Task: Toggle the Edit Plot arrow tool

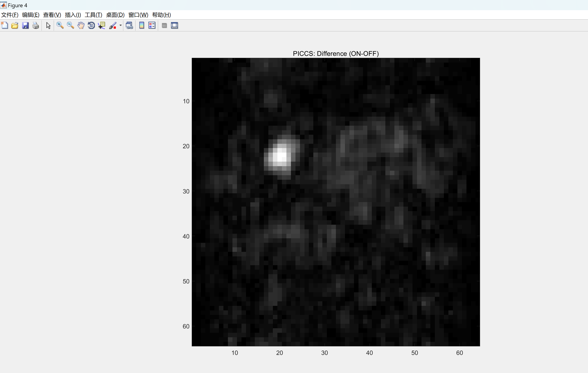Action: [48, 25]
